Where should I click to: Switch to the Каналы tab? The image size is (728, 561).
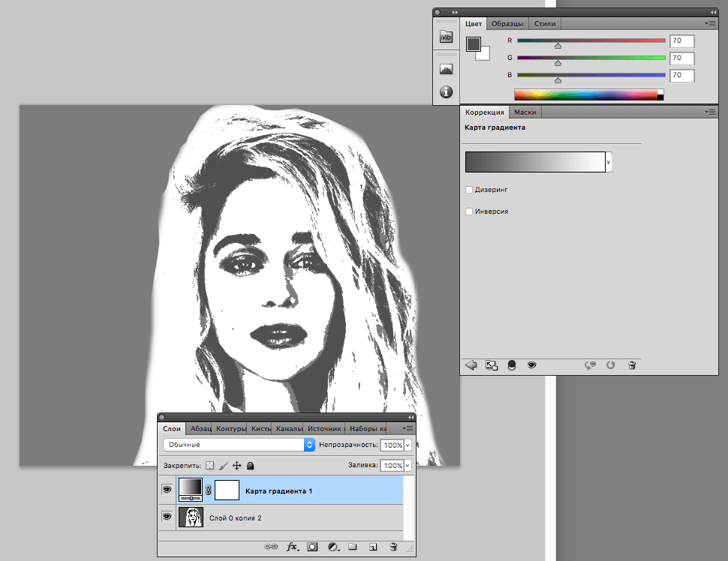[289, 429]
